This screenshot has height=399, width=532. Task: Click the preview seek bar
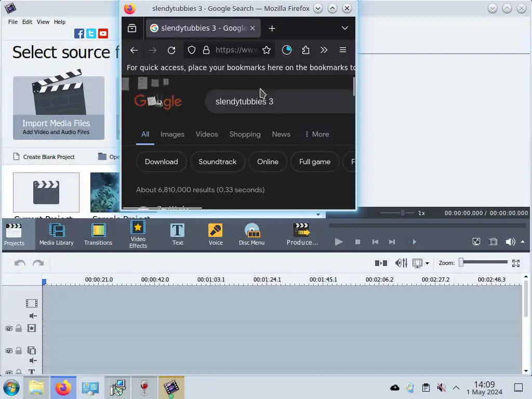coord(428,225)
